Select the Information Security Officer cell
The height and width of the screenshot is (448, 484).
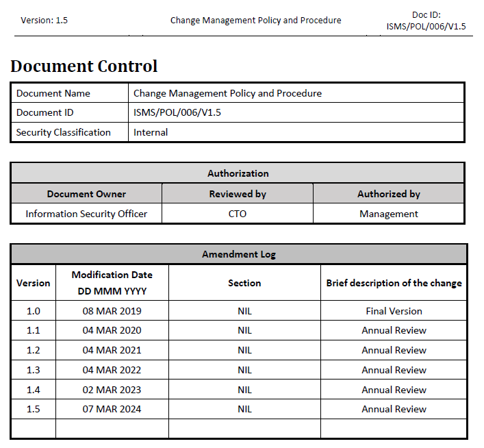coord(86,214)
